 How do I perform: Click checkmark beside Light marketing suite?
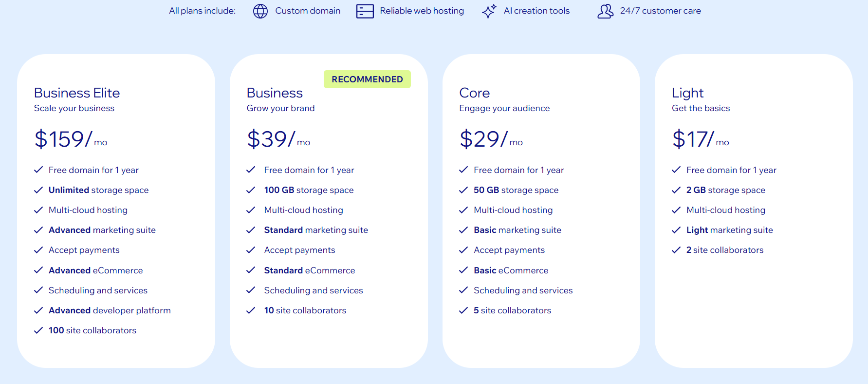coord(676,230)
